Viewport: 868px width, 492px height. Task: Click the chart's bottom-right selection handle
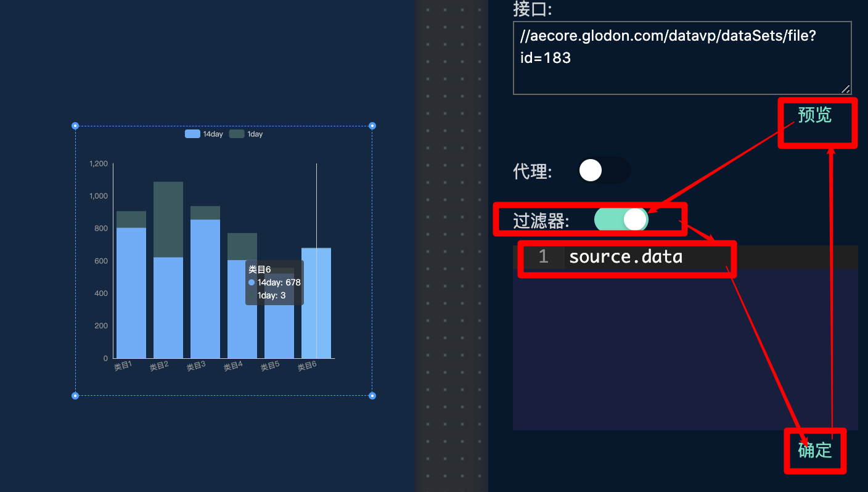point(372,395)
